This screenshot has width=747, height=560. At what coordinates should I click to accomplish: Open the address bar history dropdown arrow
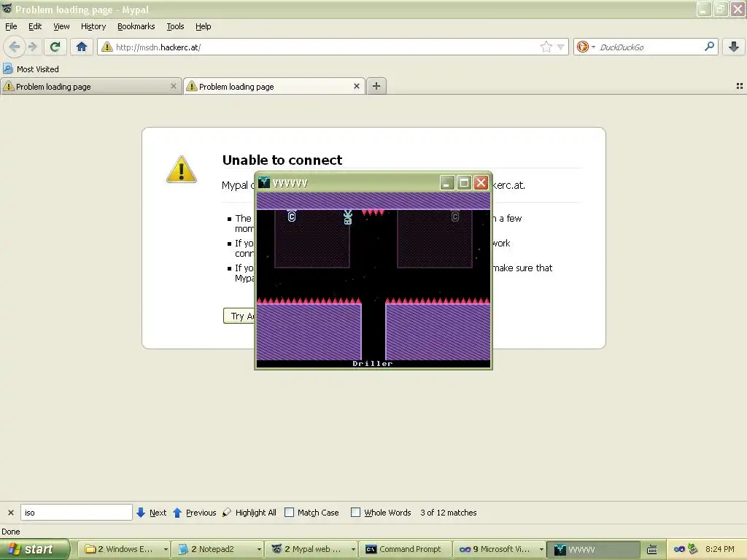pyautogui.click(x=561, y=47)
